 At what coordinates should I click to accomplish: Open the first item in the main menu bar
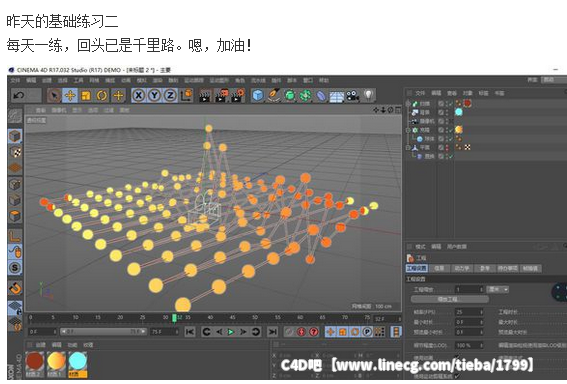(15, 80)
